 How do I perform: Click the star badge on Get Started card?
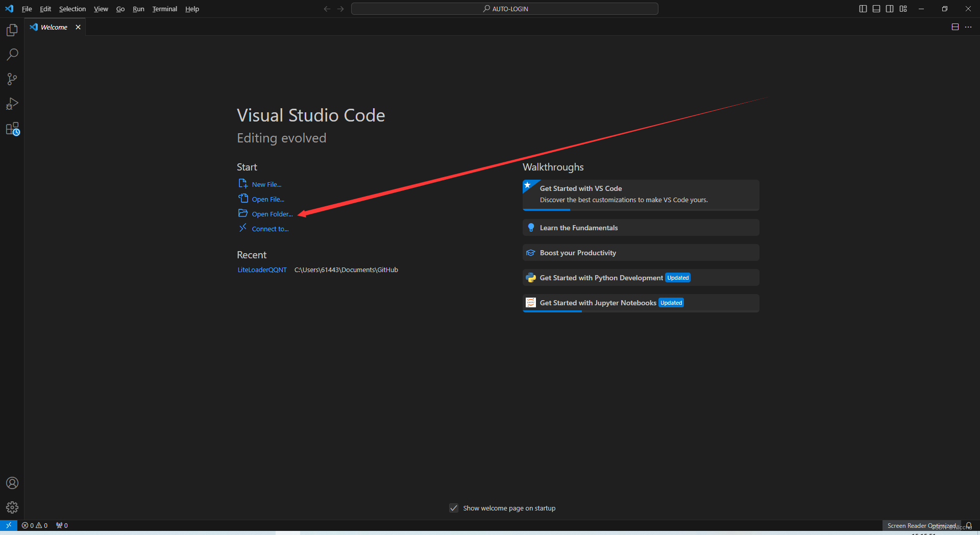tap(528, 185)
